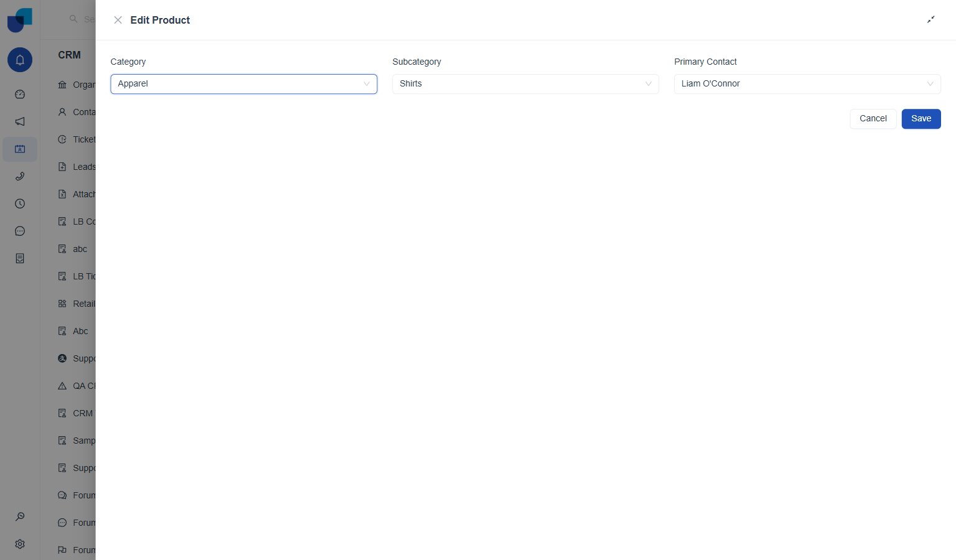
Task: Open the megaphone campaigns icon
Action: (x=20, y=122)
